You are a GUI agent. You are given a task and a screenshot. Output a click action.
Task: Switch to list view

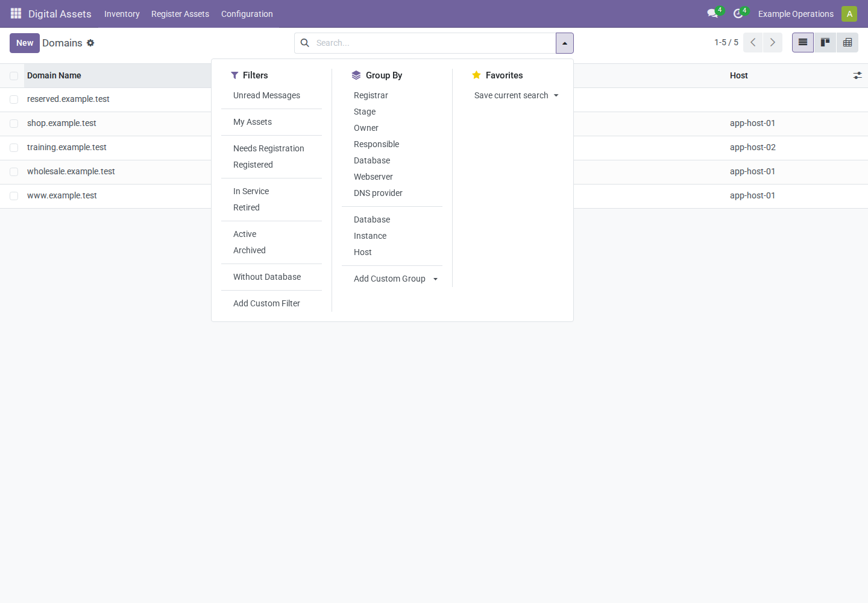coord(803,42)
